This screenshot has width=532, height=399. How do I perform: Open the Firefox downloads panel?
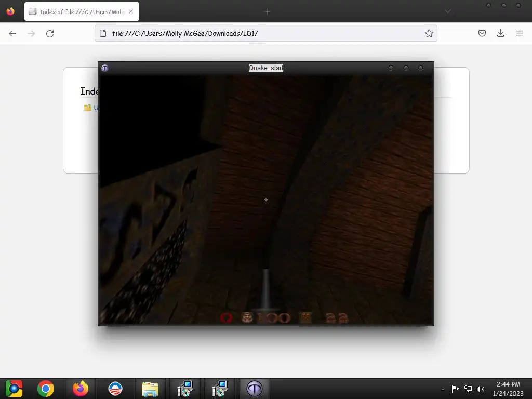tap(500, 33)
